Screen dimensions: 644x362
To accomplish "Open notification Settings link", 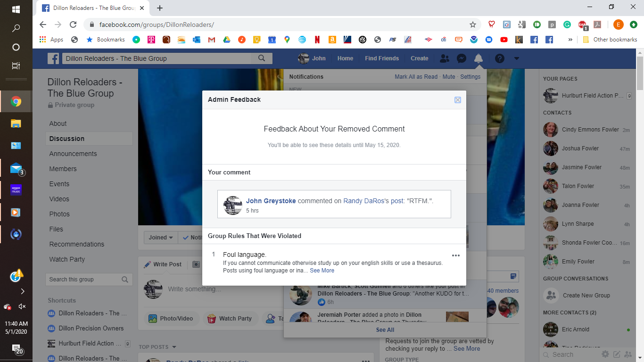I will point(471,77).
